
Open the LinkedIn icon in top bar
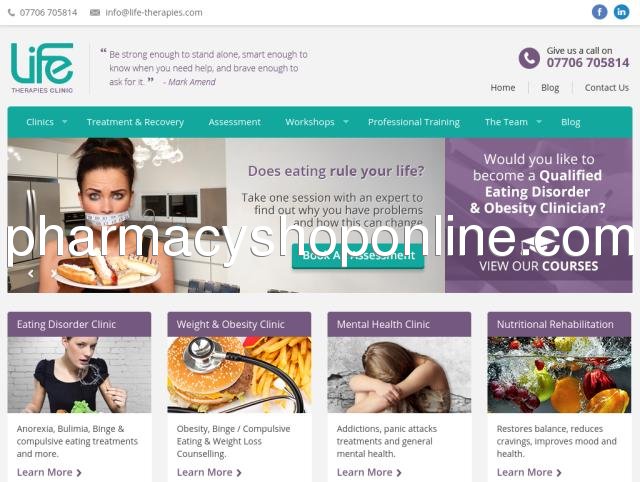click(x=621, y=12)
